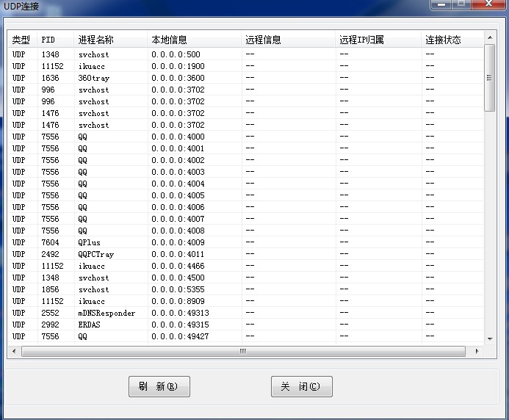
Task: Select the ikuacc row with port 1900
Action: 246,66
